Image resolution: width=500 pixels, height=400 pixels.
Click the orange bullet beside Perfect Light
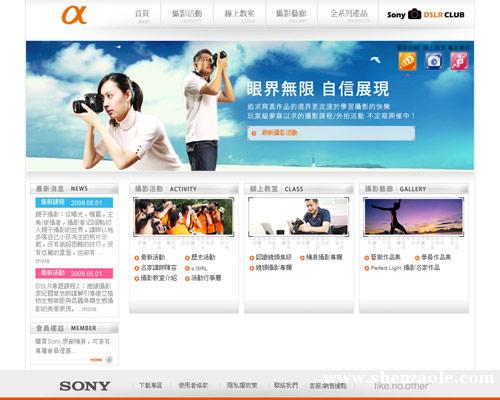(x=367, y=268)
